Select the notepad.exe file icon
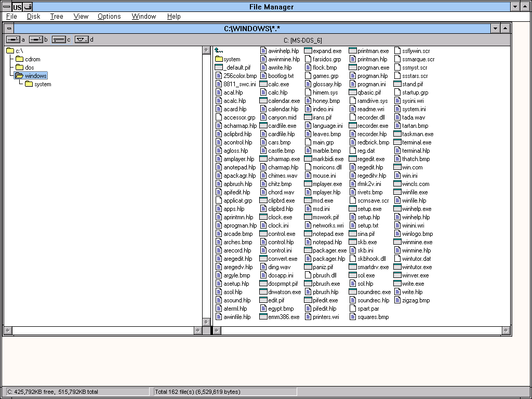 pos(308,234)
